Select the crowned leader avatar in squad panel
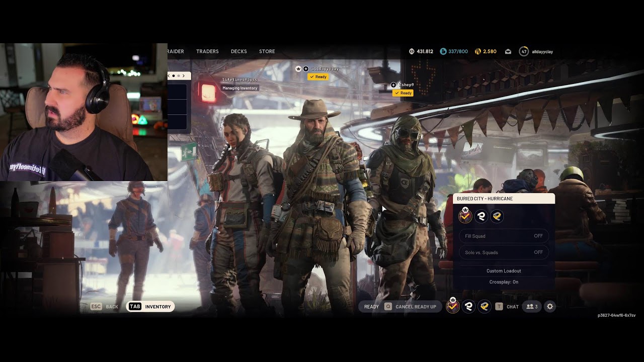644x362 pixels. click(465, 216)
